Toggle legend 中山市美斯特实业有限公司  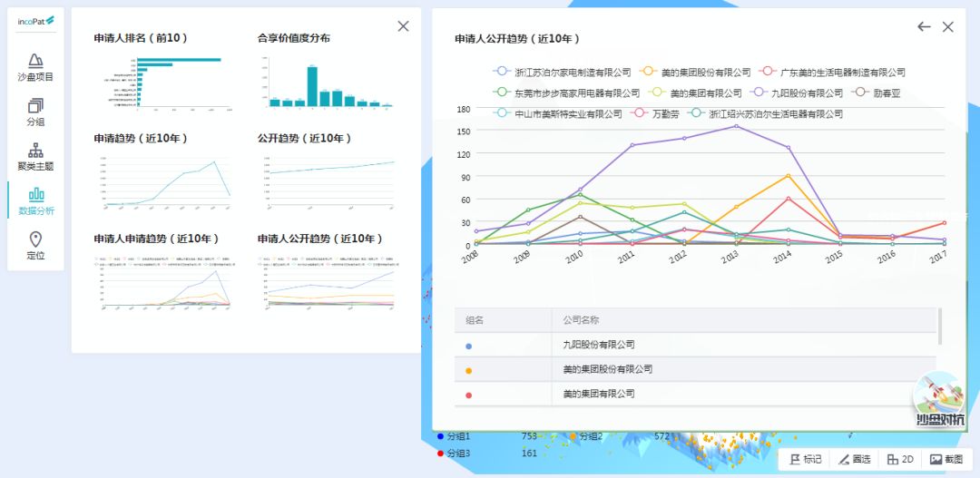557,113
